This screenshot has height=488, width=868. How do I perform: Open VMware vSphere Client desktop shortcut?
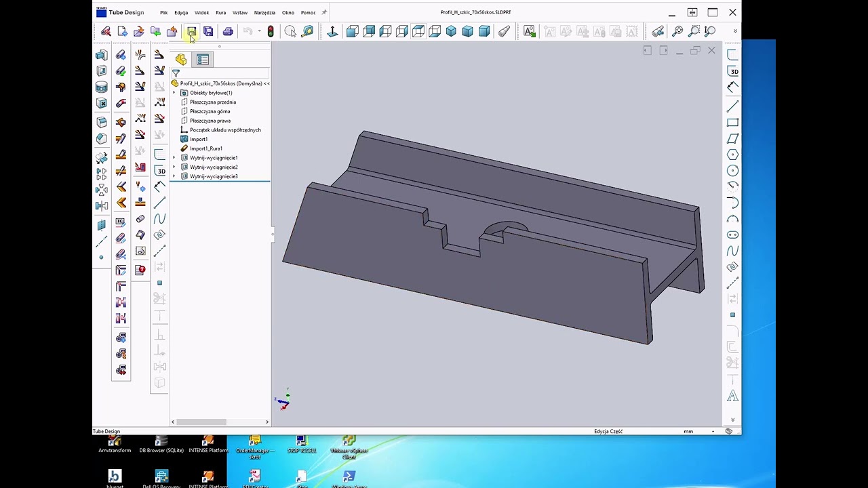pos(349,447)
